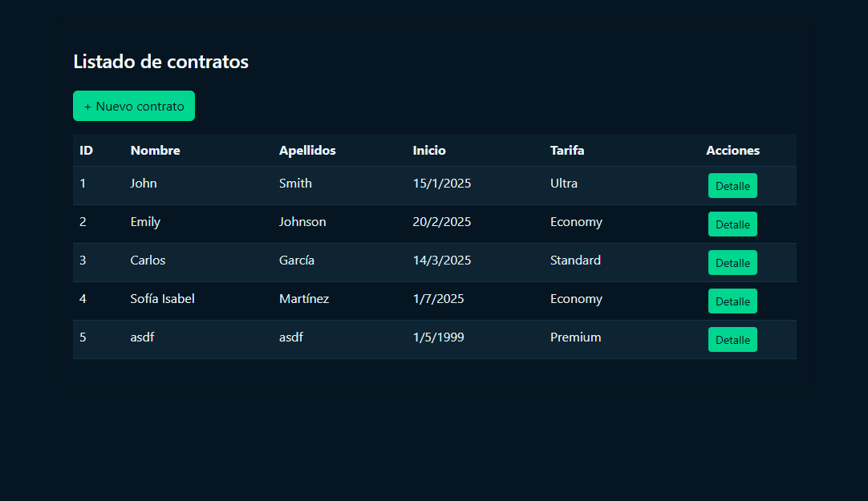Image resolution: width=868 pixels, height=501 pixels.
Task: Open Detalle for Emily Johnson
Action: [x=732, y=224]
